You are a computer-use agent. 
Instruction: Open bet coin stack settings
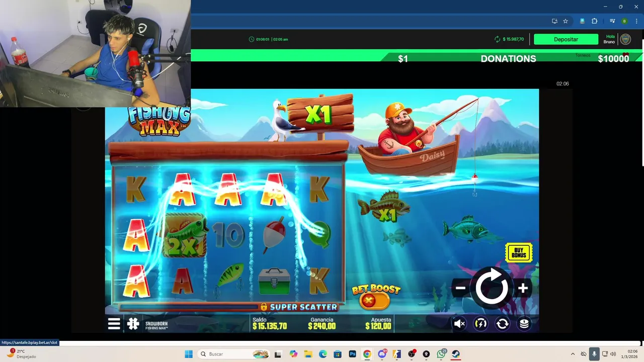[524, 324]
